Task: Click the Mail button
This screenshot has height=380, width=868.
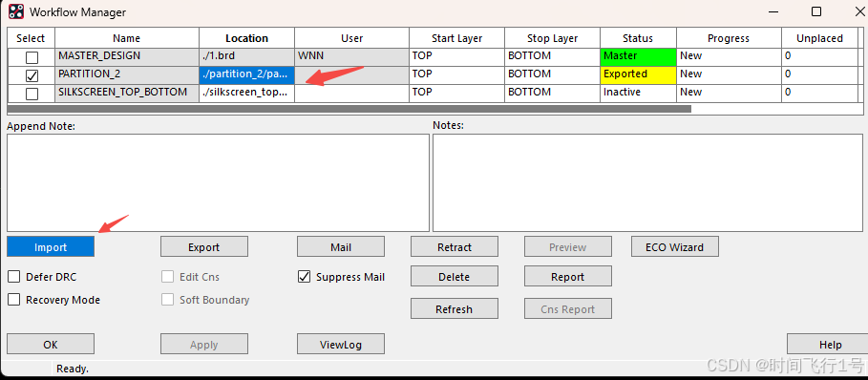Action: (341, 246)
